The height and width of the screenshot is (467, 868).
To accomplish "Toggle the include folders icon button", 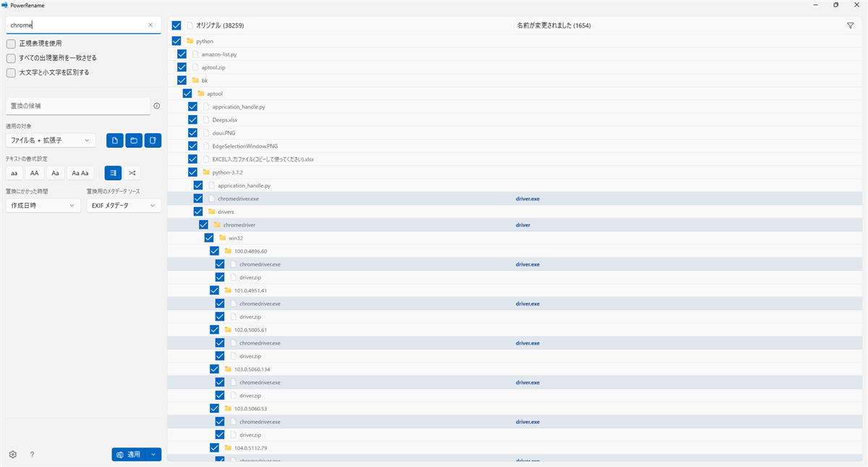I will coord(133,140).
